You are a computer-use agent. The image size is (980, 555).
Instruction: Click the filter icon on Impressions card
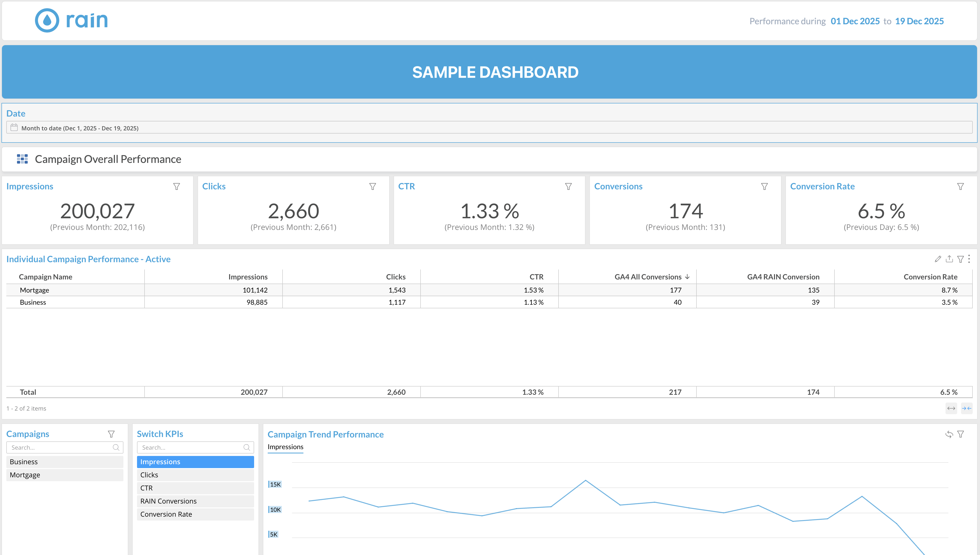[177, 186]
